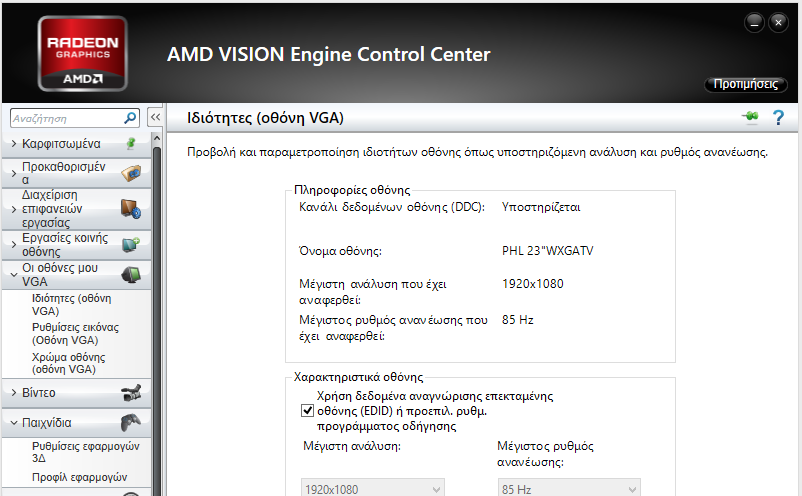Viewport: 802px width, 496px height.
Task: Open the 85 Hz refresh rate dropdown
Action: pyautogui.click(x=569, y=489)
